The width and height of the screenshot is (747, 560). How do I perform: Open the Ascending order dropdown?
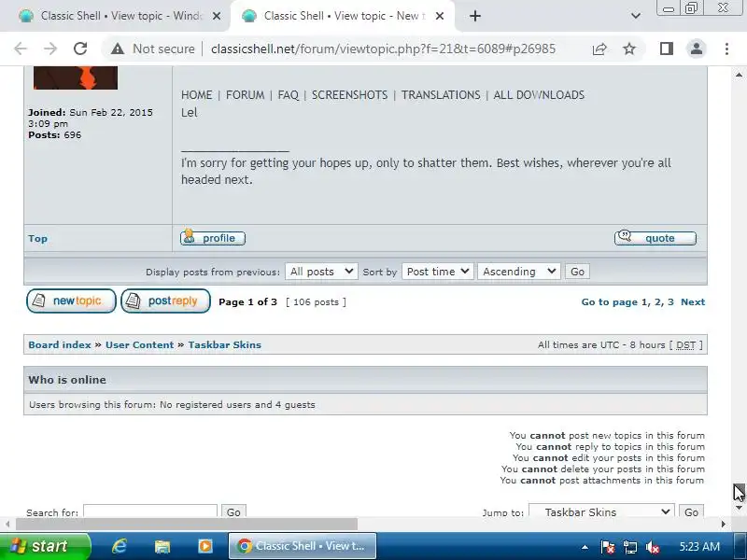pos(519,272)
